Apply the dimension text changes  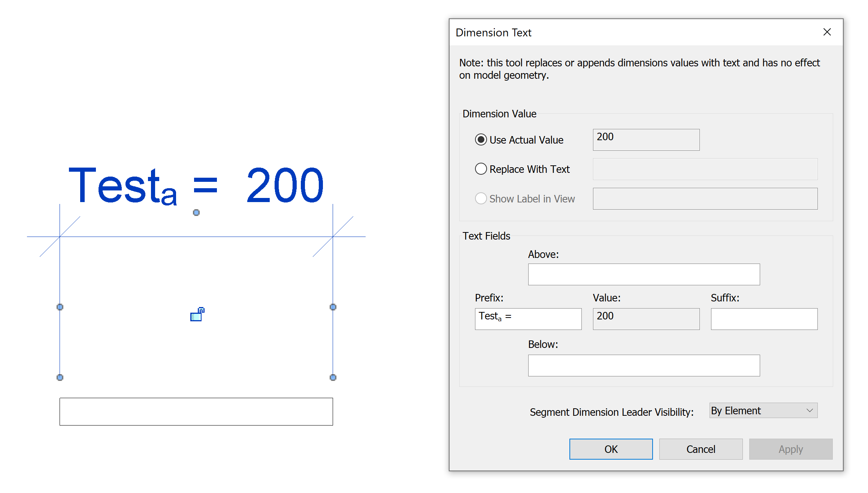pos(790,449)
